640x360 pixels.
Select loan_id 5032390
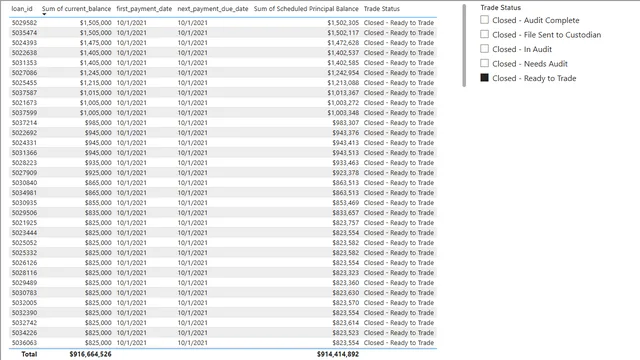[x=24, y=313]
